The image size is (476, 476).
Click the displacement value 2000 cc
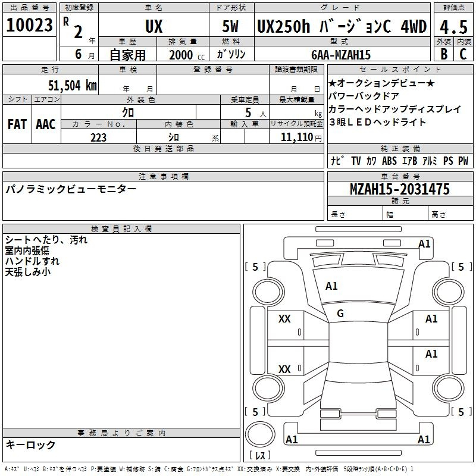pos(187,55)
